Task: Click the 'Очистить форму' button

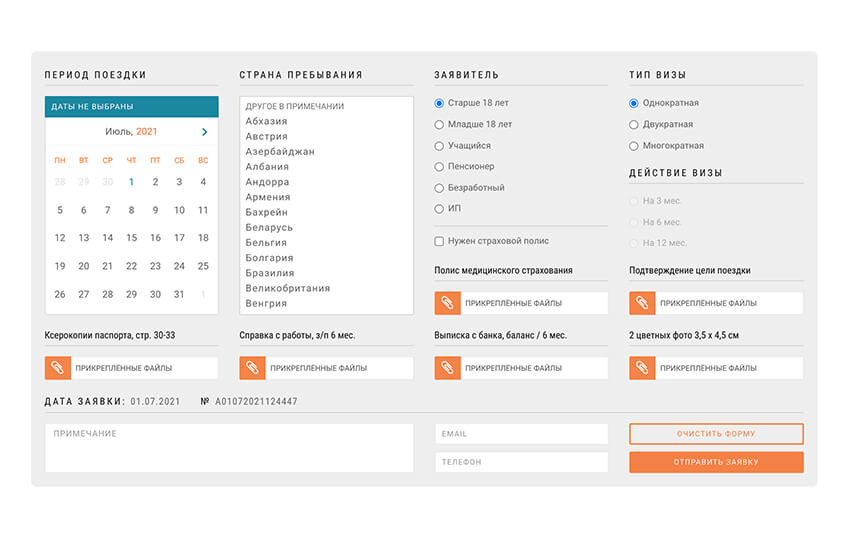Action: pyautogui.click(x=715, y=434)
